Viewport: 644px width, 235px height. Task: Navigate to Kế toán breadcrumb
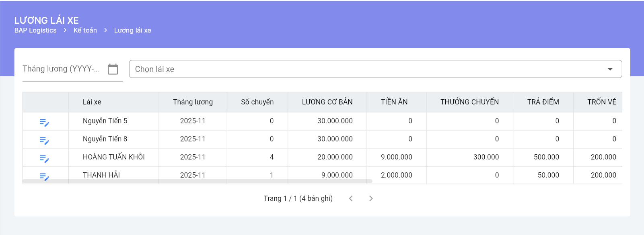coord(85,31)
